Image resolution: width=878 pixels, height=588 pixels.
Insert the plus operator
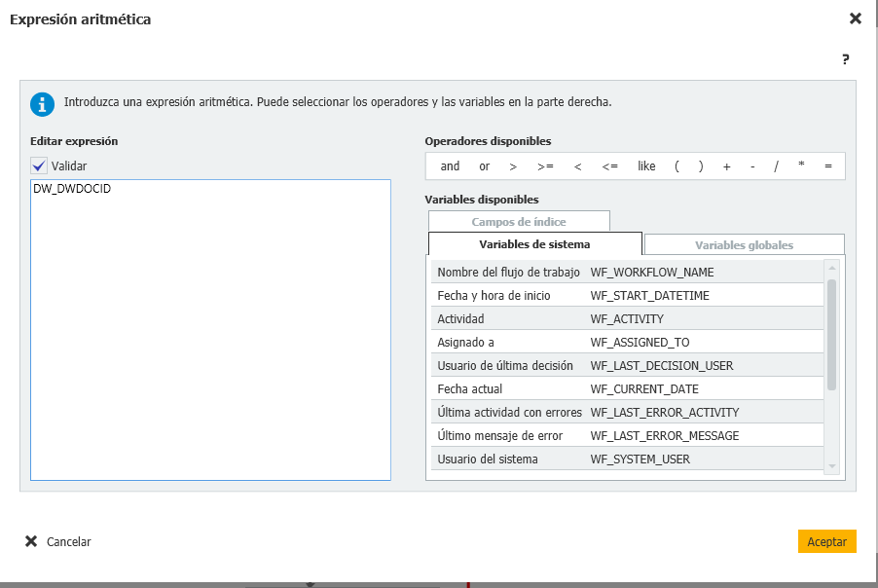tap(726, 166)
